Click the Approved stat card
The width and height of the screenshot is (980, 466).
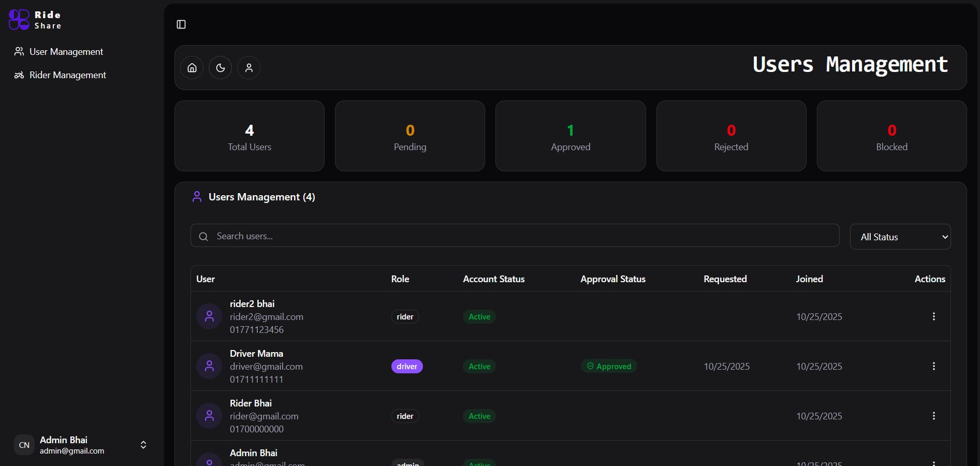(x=571, y=136)
